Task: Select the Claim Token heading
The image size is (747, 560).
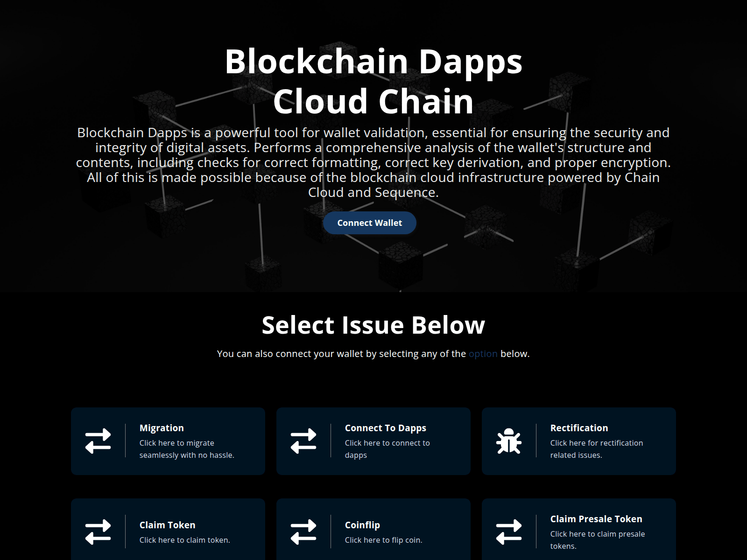Action: tap(167, 525)
